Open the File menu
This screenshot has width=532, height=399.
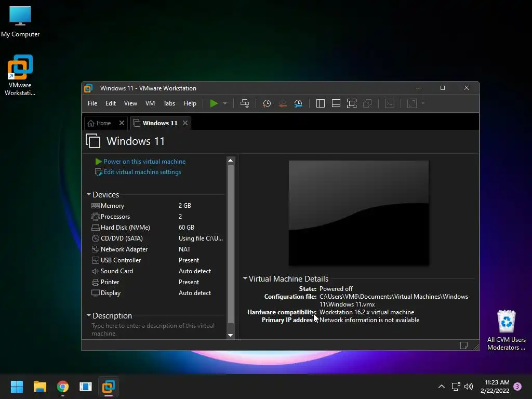(92, 103)
